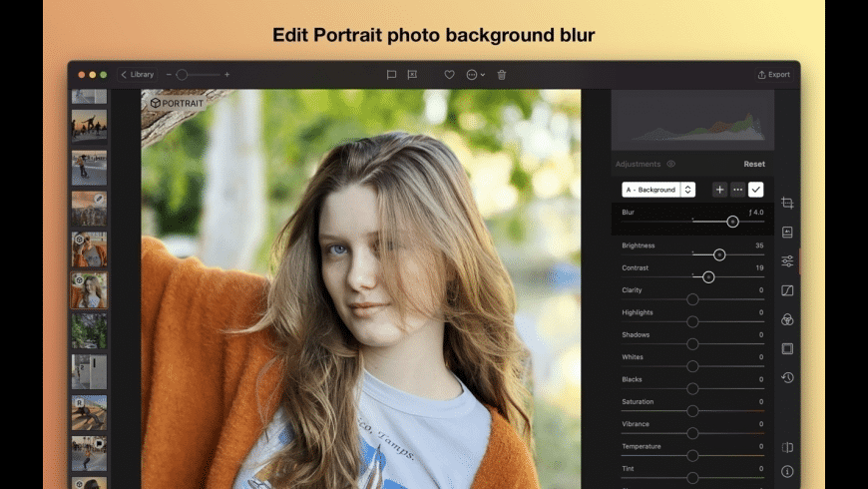Click the Tint slider handle
Screen dimensions: 868x489
click(692, 477)
